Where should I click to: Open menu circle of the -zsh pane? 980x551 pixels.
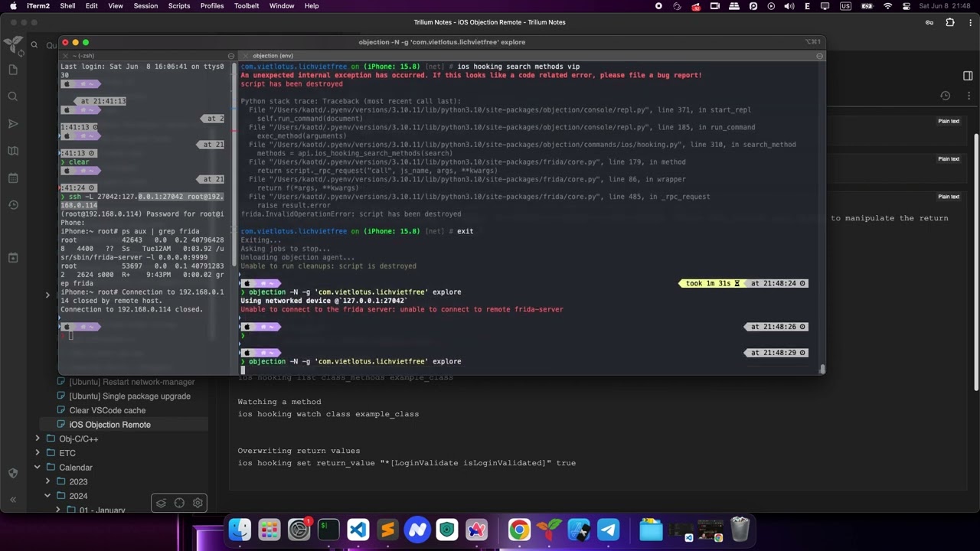(230, 56)
